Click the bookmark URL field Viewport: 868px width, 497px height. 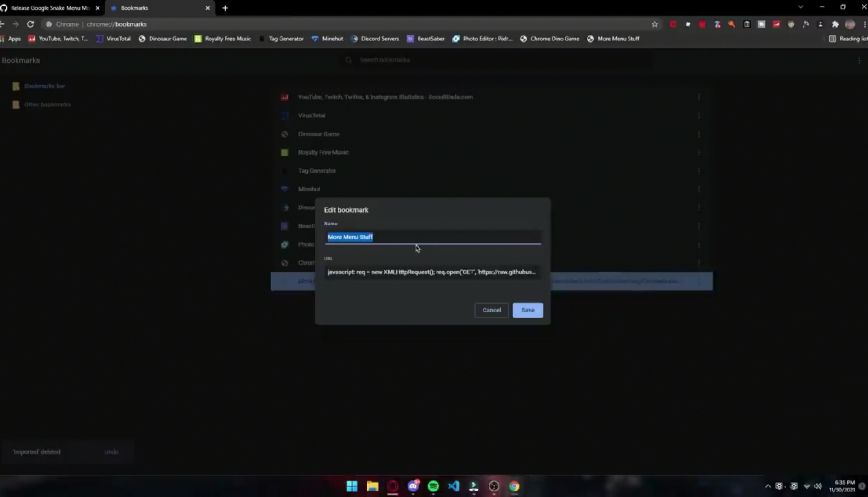click(x=432, y=272)
